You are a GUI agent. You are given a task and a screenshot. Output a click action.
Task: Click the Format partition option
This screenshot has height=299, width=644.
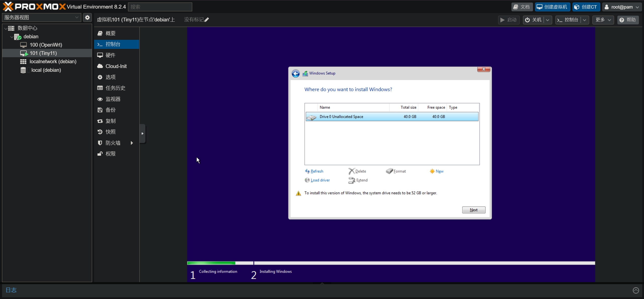point(396,171)
